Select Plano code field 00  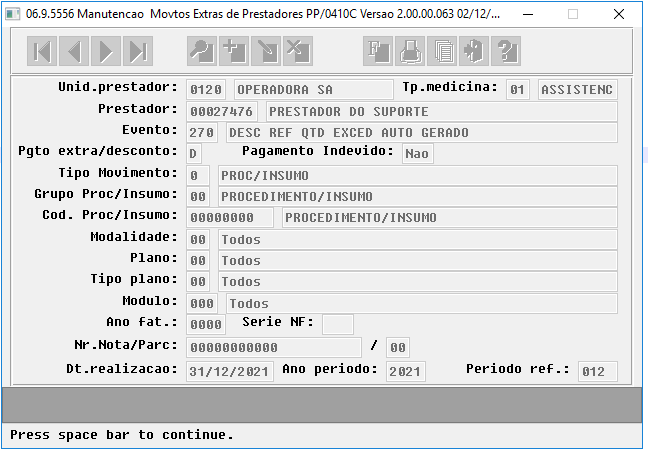click(x=198, y=261)
